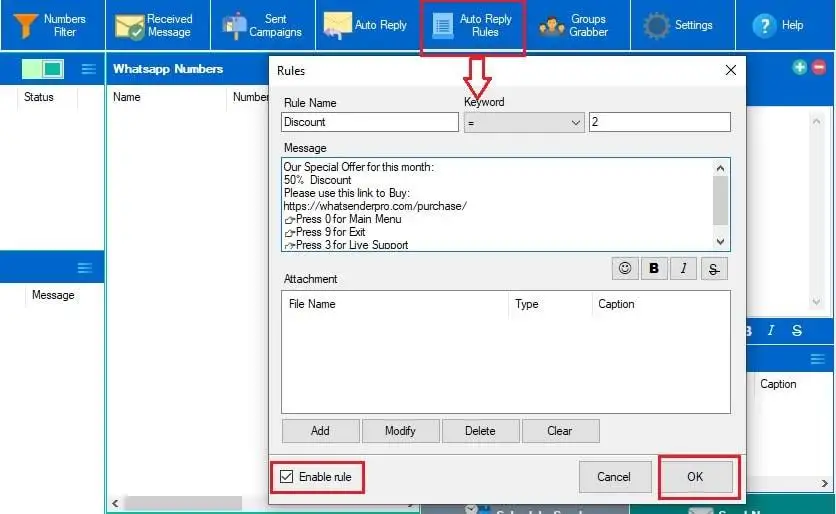Apply bold formatting in the Rules dialog

(x=654, y=268)
